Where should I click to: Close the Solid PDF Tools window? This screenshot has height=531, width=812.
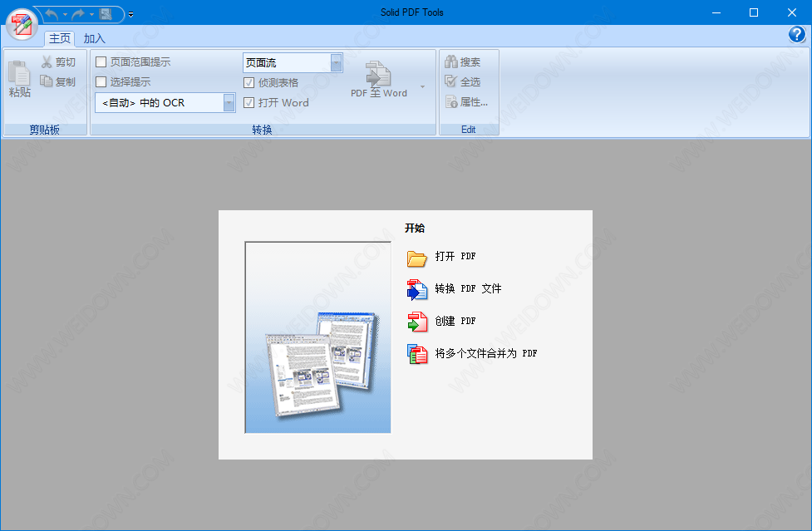(792, 12)
